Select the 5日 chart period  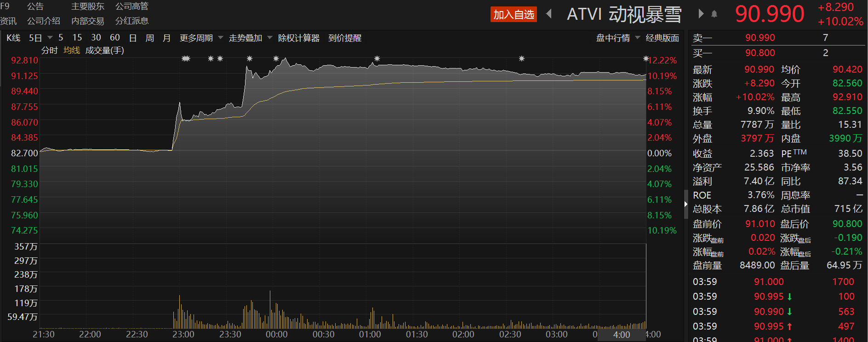tap(35, 38)
